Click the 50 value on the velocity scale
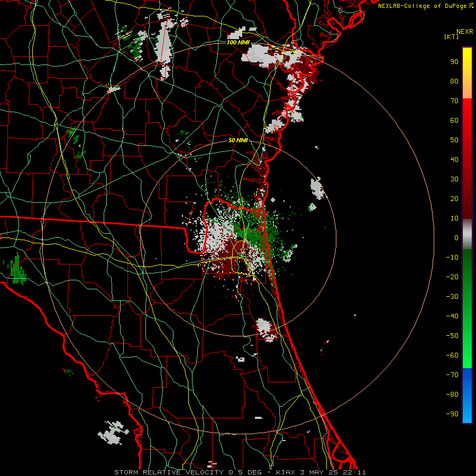This screenshot has height=476, width=476. click(x=454, y=140)
